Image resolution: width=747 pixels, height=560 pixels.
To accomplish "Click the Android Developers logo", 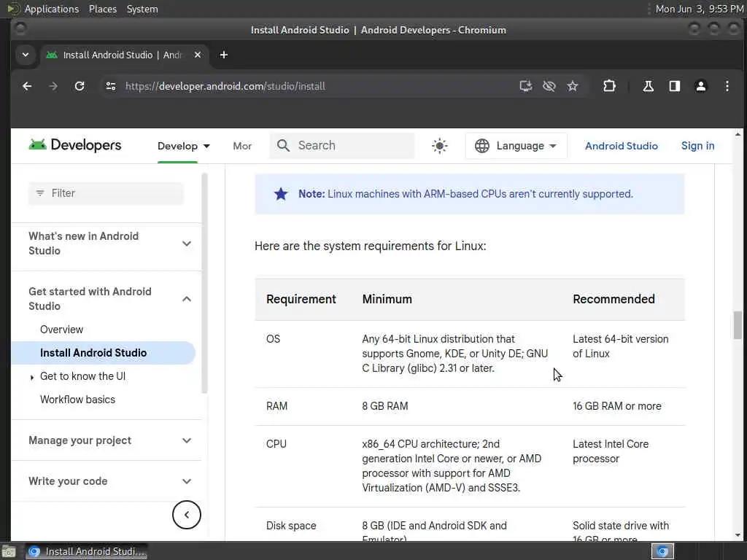I will pos(75,145).
